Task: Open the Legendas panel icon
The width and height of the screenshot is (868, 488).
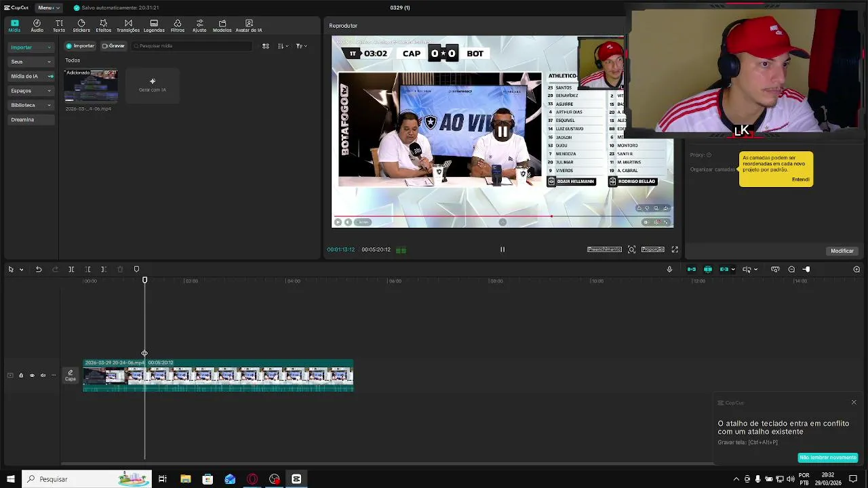Action: pyautogui.click(x=154, y=26)
